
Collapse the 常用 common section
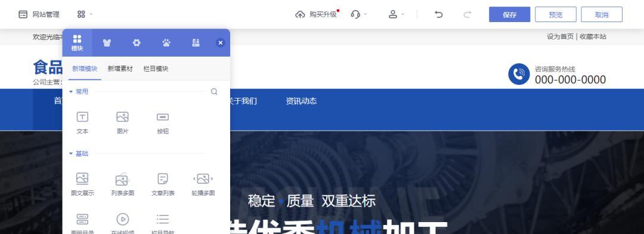[x=79, y=92]
